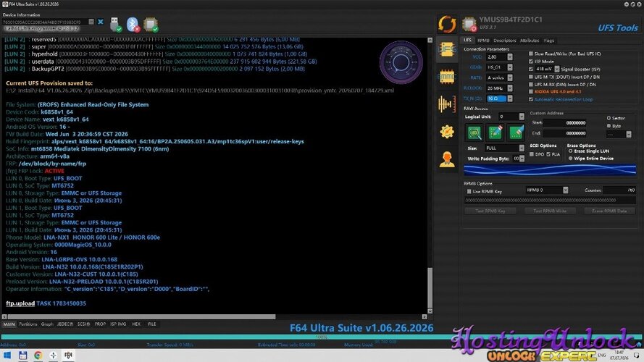The image size is (644, 362).
Task: Open the user account sidebar icon
Action: 447,159
